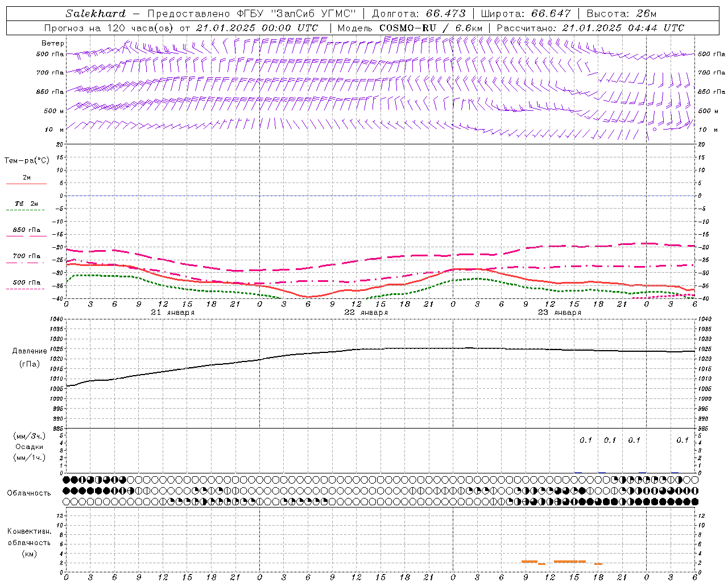The image size is (728, 582).
Task: Select the "(км)" unit under convective cloudiness
Action: pos(29,553)
